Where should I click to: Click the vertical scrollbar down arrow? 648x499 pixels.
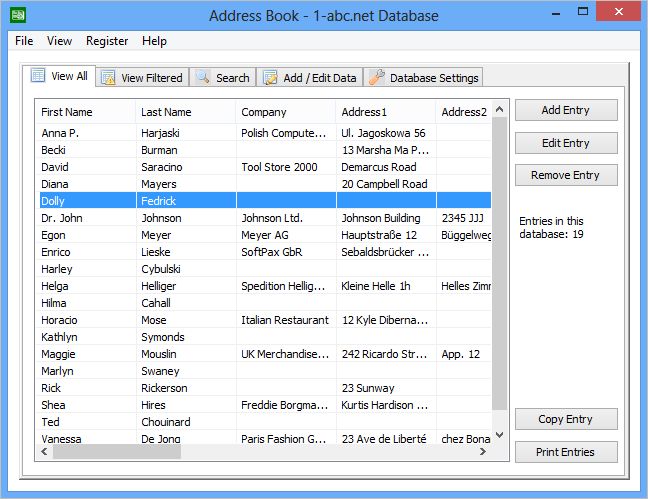click(501, 436)
